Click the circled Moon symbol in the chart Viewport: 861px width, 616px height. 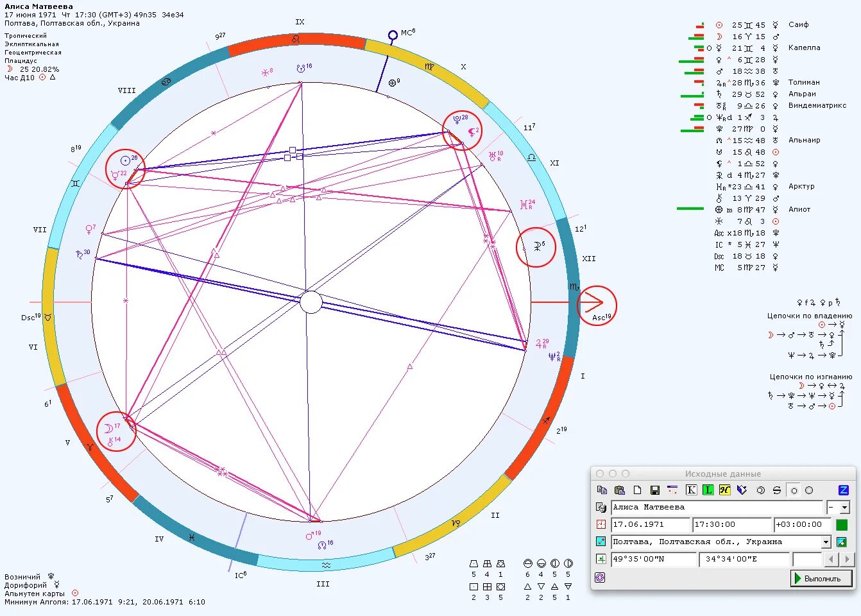coord(108,428)
